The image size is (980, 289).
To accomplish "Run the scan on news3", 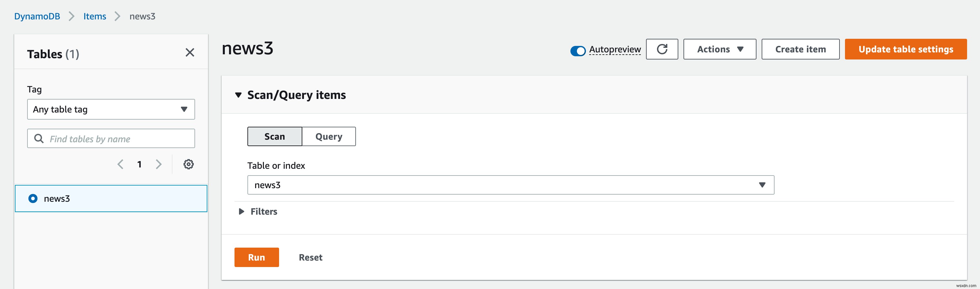I will (256, 257).
